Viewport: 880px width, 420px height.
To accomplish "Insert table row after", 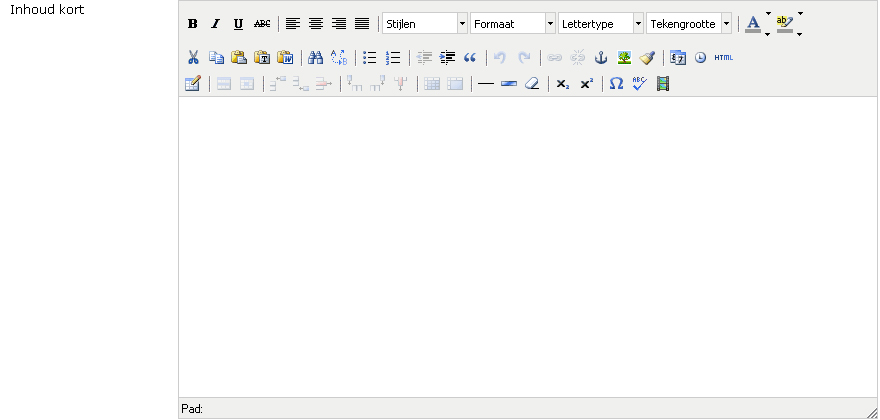I will click(301, 84).
